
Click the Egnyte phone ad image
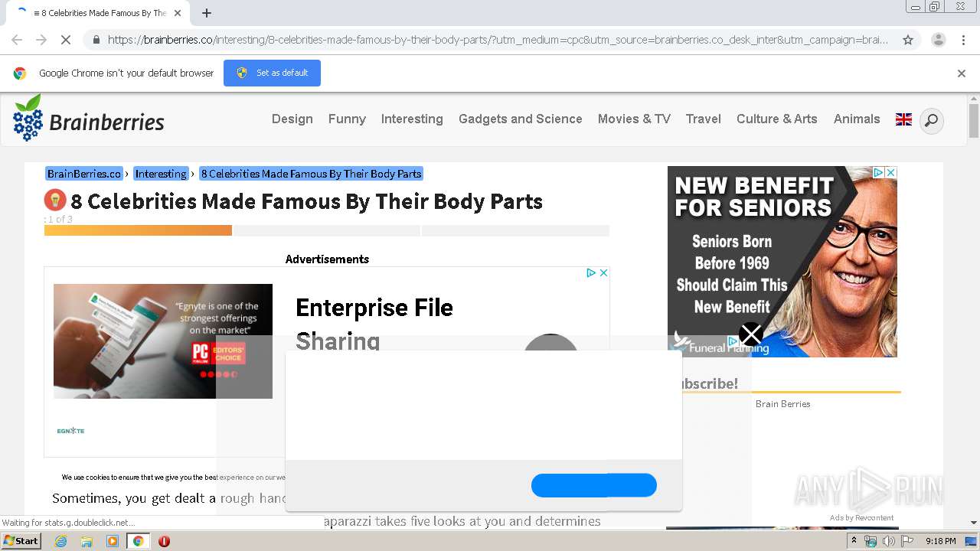tap(163, 341)
